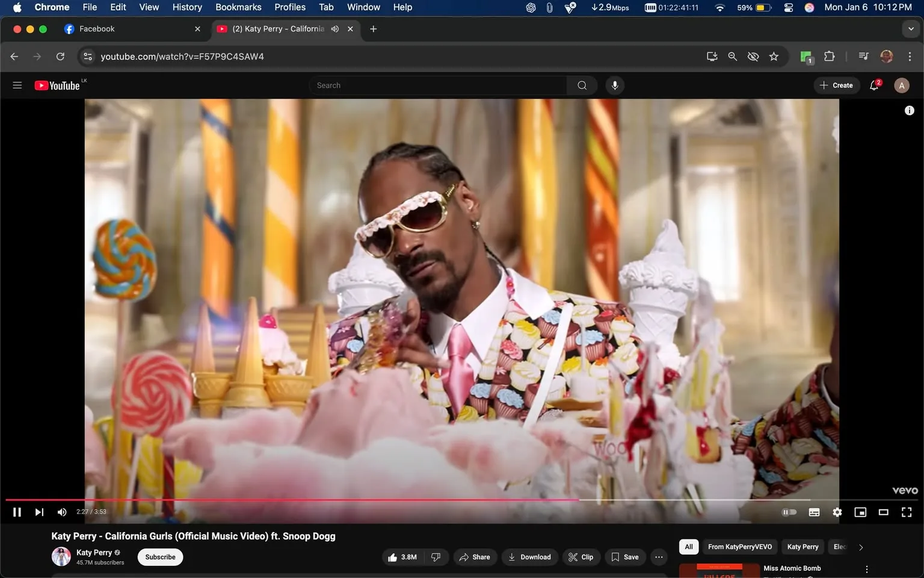Open notifications bell
Image resolution: width=924 pixels, height=578 pixels.
pos(873,85)
